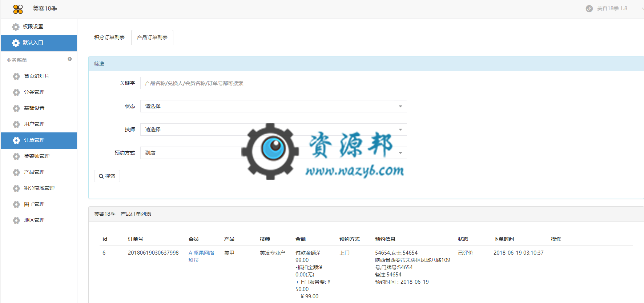Click the gear icon beside 地区管理
644x303 pixels.
pos(16,220)
